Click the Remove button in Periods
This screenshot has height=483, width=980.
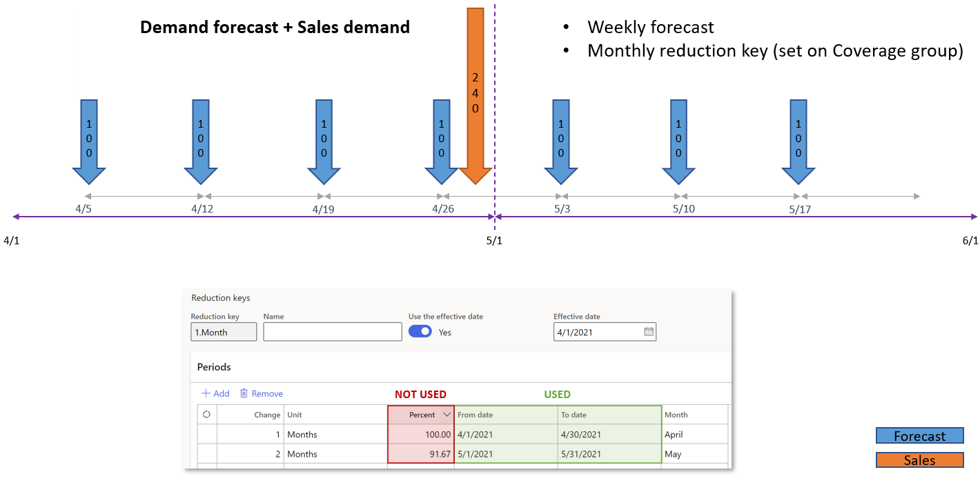click(x=262, y=393)
